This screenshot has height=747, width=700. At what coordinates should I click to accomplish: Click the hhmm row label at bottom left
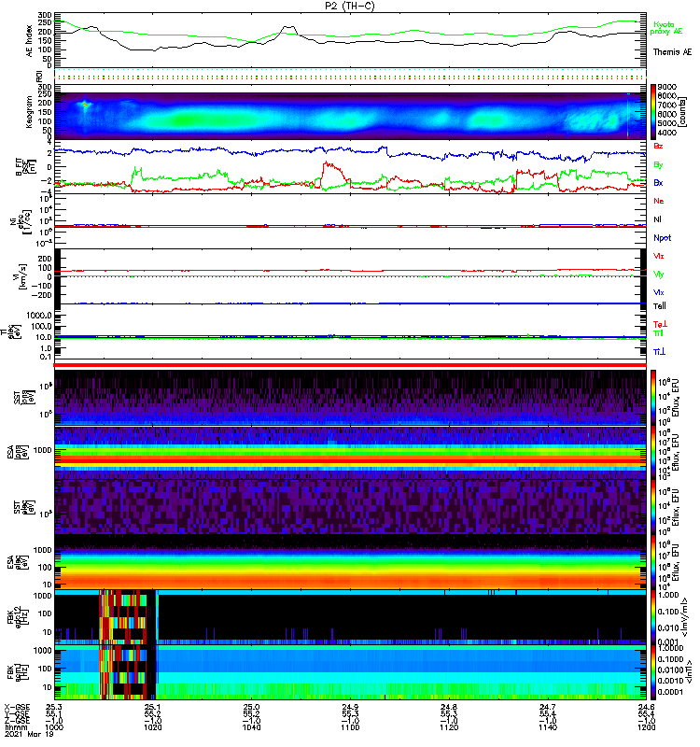pyautogui.click(x=14, y=727)
